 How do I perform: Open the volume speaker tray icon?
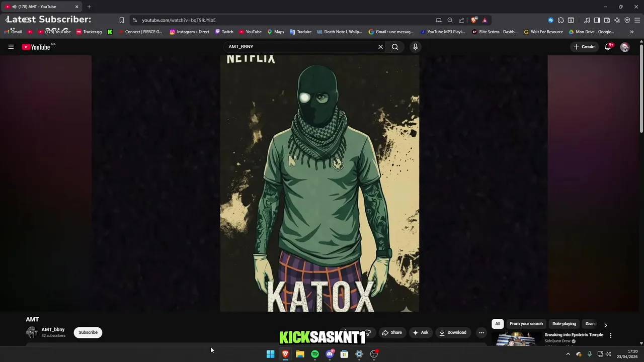[x=608, y=354]
